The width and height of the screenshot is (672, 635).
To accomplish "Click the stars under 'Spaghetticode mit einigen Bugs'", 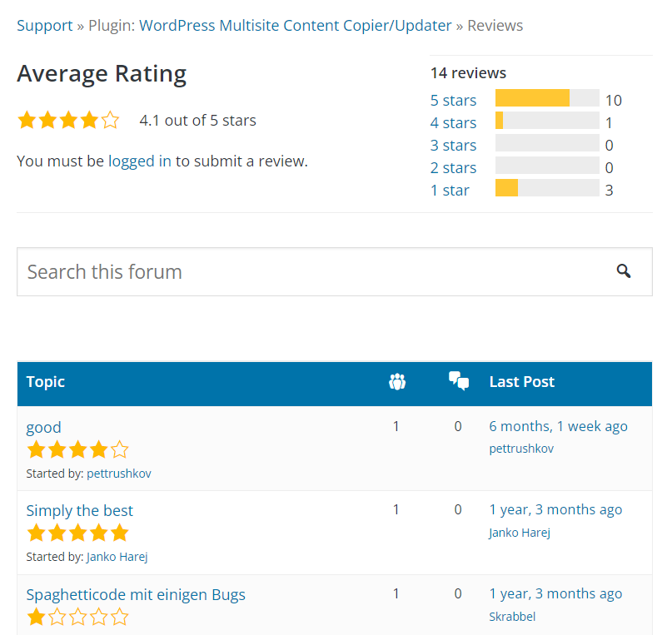I will point(77,617).
